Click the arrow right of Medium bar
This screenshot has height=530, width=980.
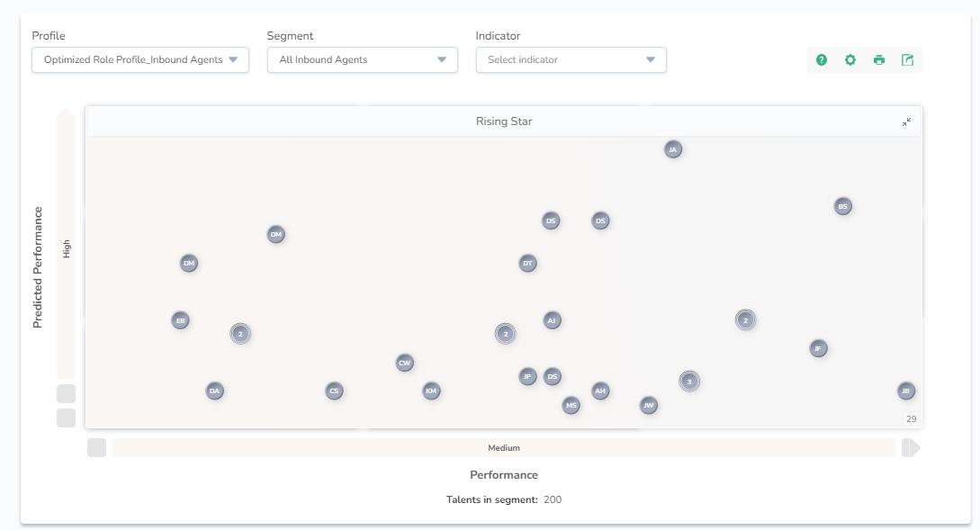click(x=911, y=447)
